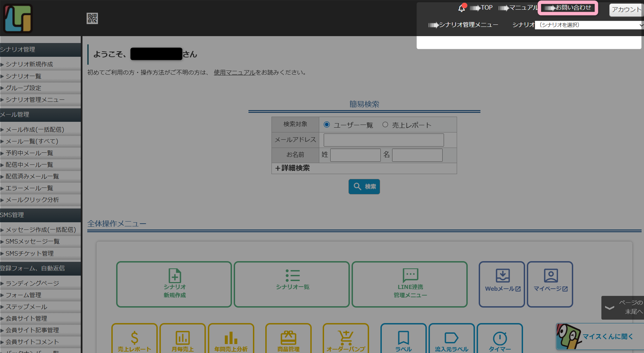644x353 pixels.
Task: Open メール作成(一括配信) in the sidebar
Action: (x=35, y=130)
